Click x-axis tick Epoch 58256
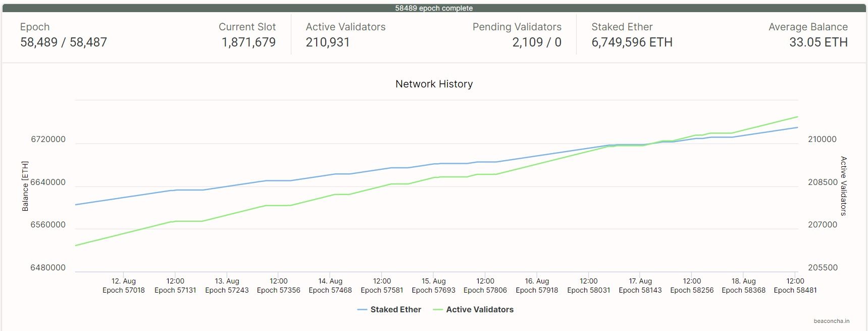The image size is (868, 331). click(x=692, y=286)
